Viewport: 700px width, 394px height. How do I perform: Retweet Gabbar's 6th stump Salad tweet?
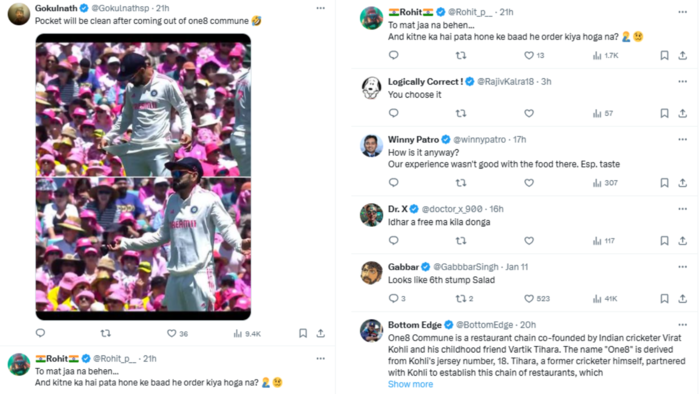pos(464,299)
